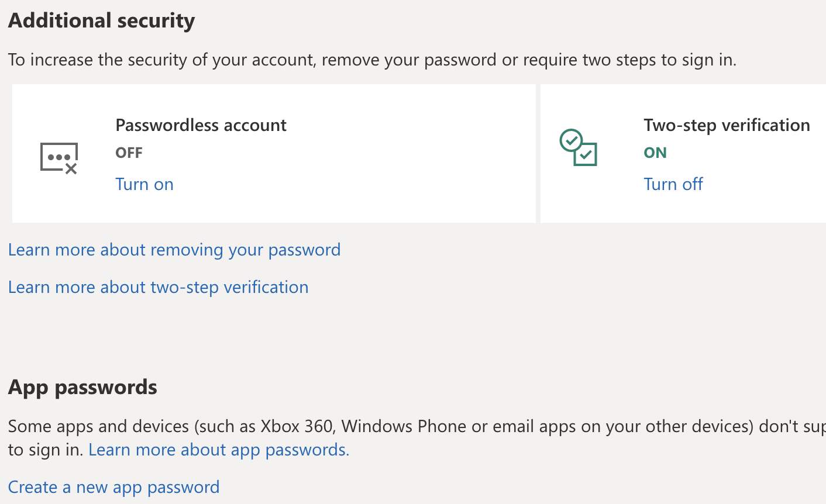Turn off Two-step verification
Image resolution: width=826 pixels, height=504 pixels.
[673, 184]
